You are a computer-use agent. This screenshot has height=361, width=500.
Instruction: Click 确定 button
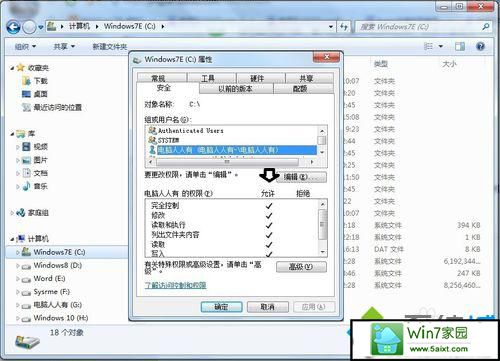click(x=222, y=307)
